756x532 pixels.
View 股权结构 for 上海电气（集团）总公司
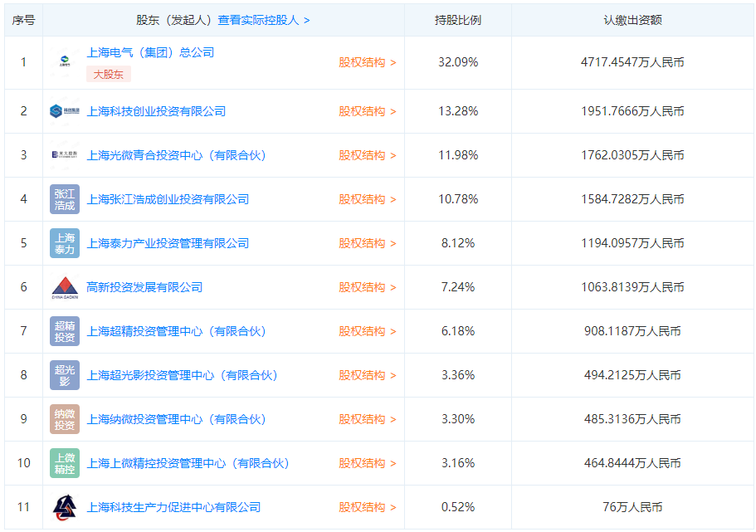pyautogui.click(x=368, y=63)
